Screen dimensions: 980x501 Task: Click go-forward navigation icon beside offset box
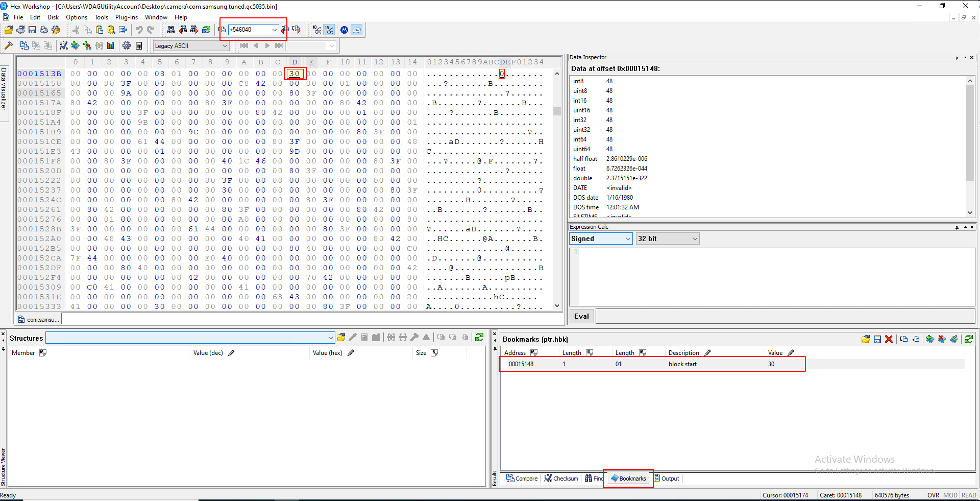[x=297, y=30]
